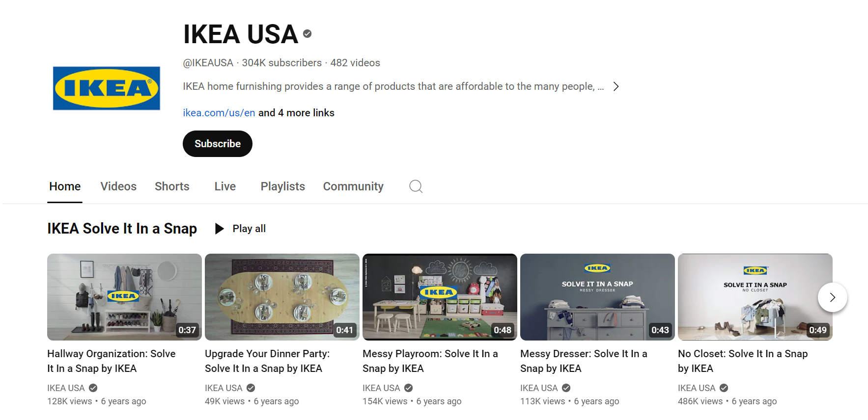The width and height of the screenshot is (868, 420).
Task: Click IKEA USA channel name under No Closet video
Action: [697, 388]
